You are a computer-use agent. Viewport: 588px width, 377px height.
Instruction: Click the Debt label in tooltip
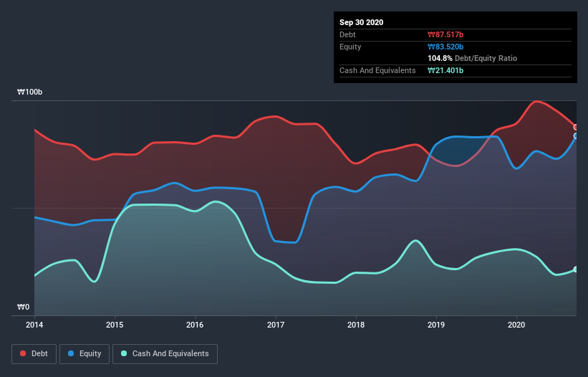pyautogui.click(x=347, y=35)
